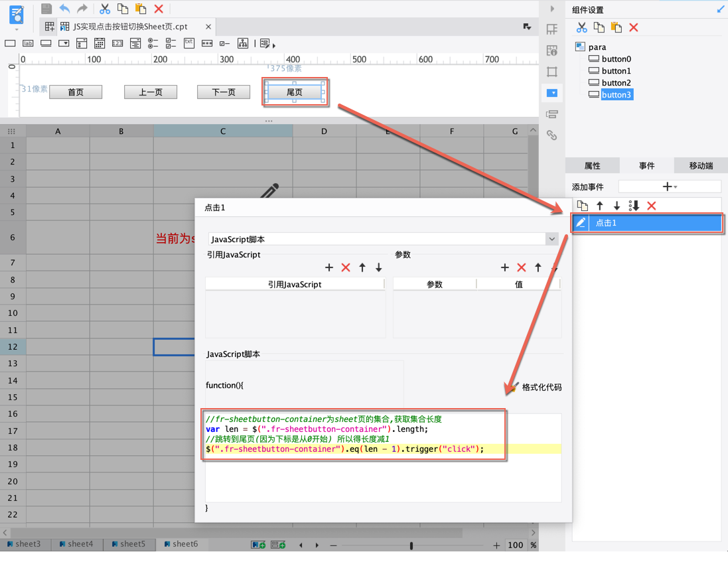Open the 添加事件 plus dropdown
The height and width of the screenshot is (568, 728).
click(x=670, y=187)
